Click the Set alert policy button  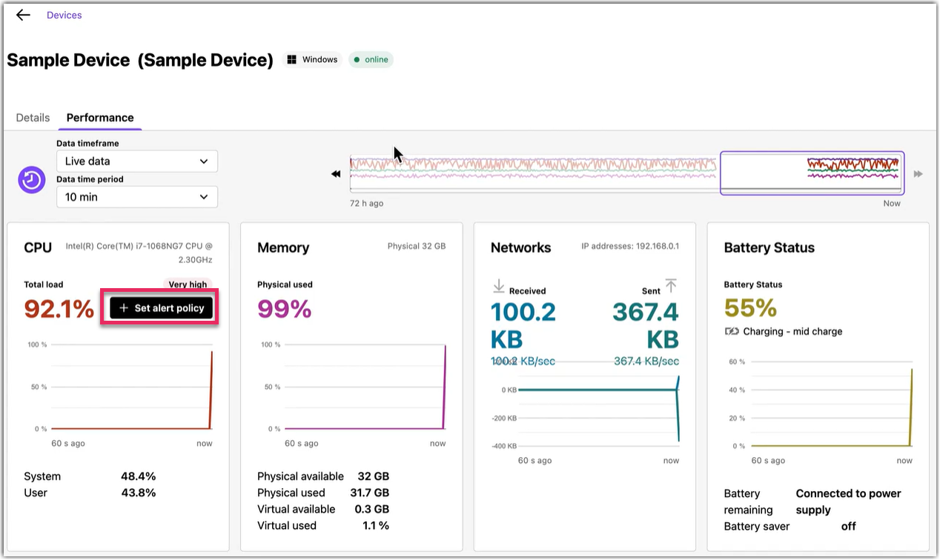coord(162,308)
